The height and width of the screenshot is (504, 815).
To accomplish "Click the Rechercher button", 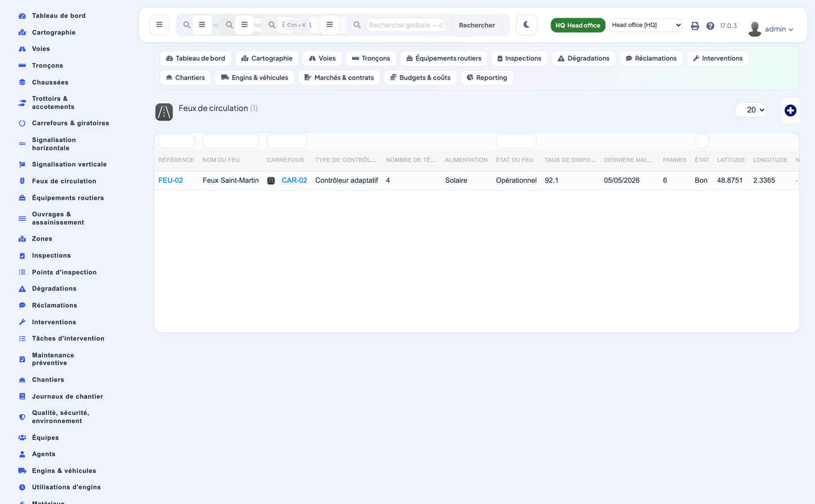I will pos(477,25).
